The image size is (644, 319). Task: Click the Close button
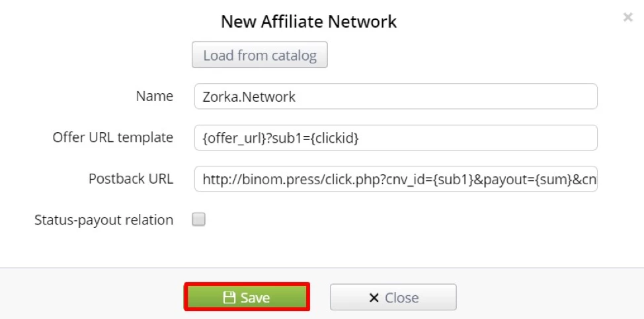click(x=393, y=297)
